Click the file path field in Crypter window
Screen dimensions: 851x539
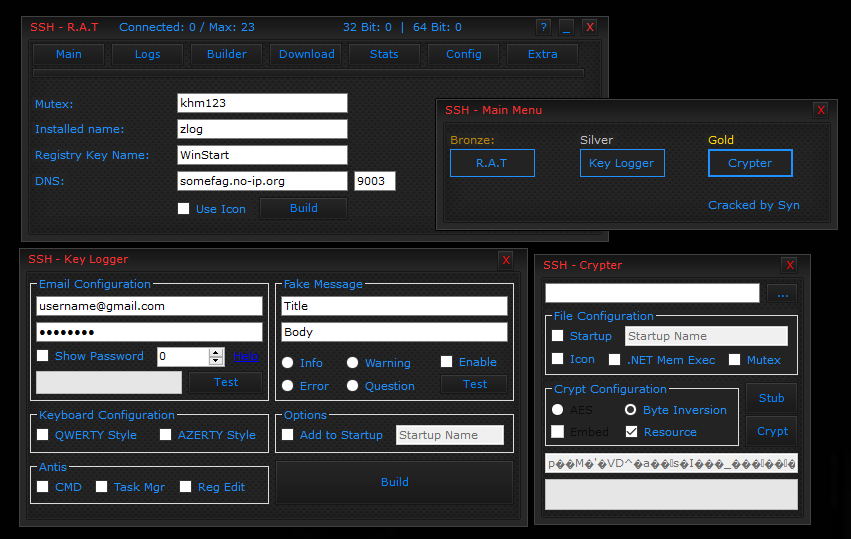tap(652, 293)
